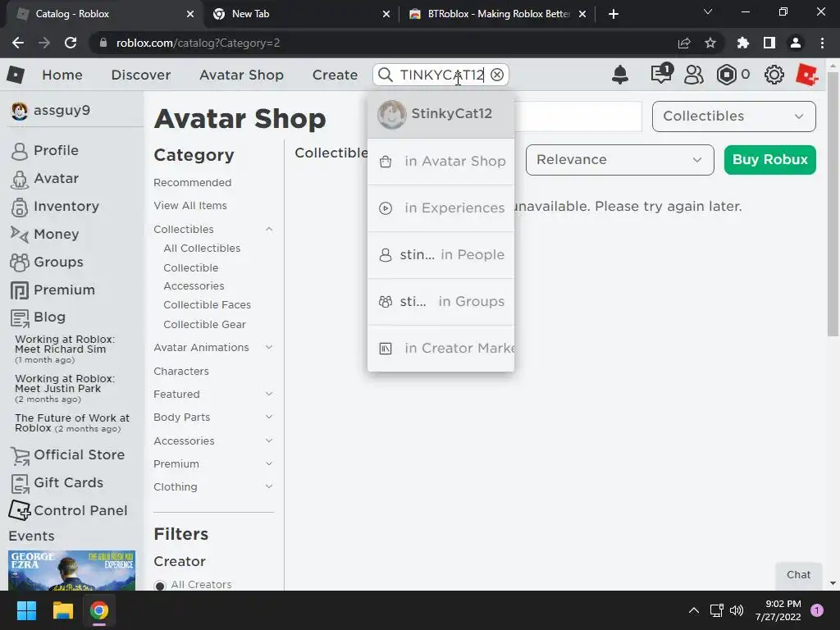Open the Chat panel
840x630 pixels.
pos(798,575)
